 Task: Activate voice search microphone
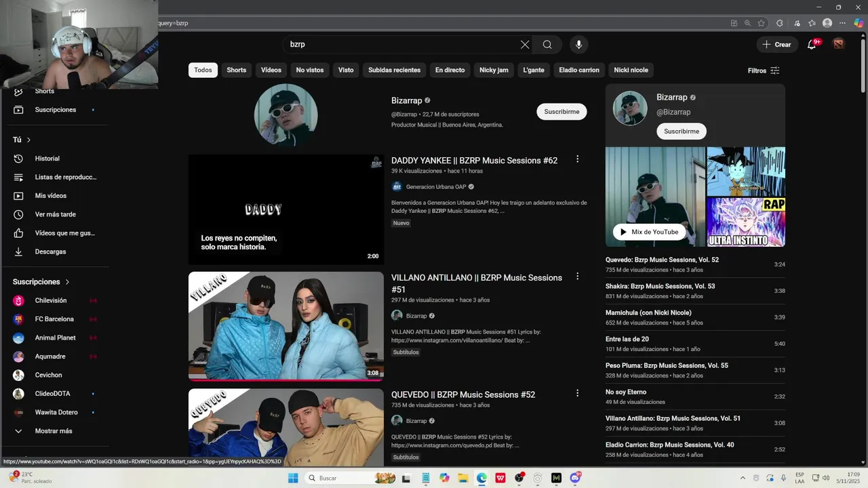pos(578,45)
